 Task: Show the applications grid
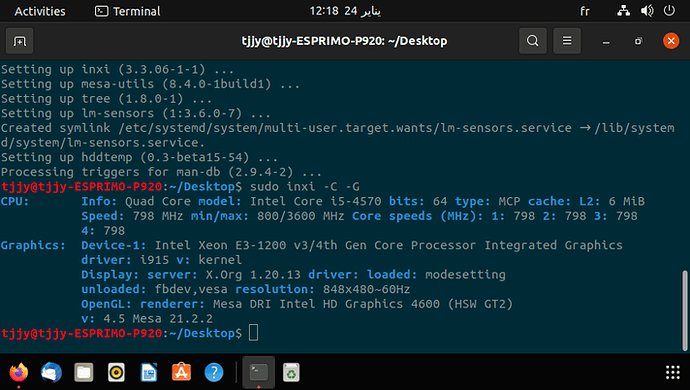point(672,372)
